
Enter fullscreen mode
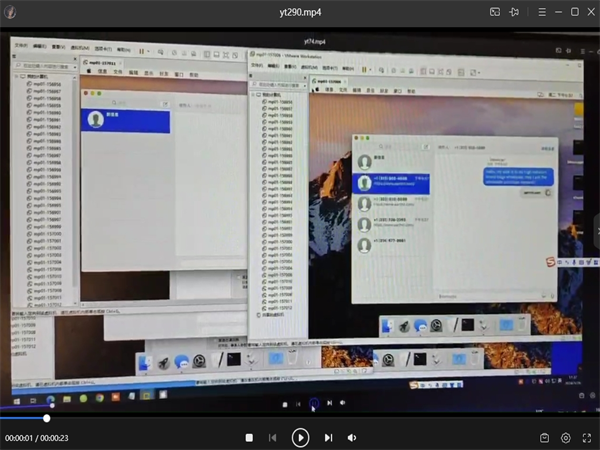coord(586,437)
